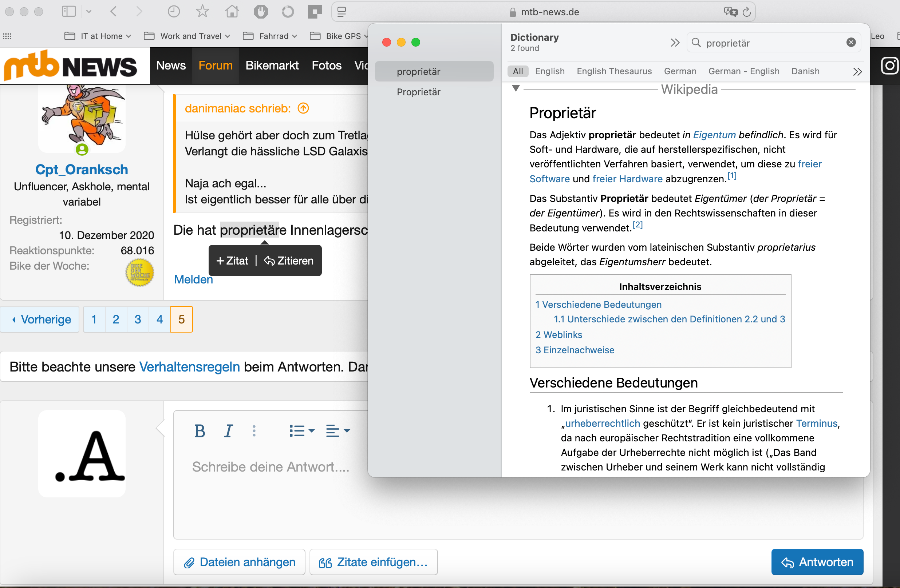Clear the Dictionary search field
The width and height of the screenshot is (900, 588).
tap(851, 42)
